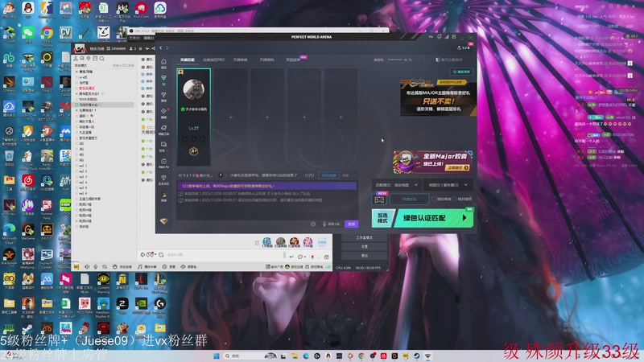Image resolution: width=644 pixels, height=362 pixels.
Task: Open the gold gem icon at sidebar bottom
Action: 164,221
